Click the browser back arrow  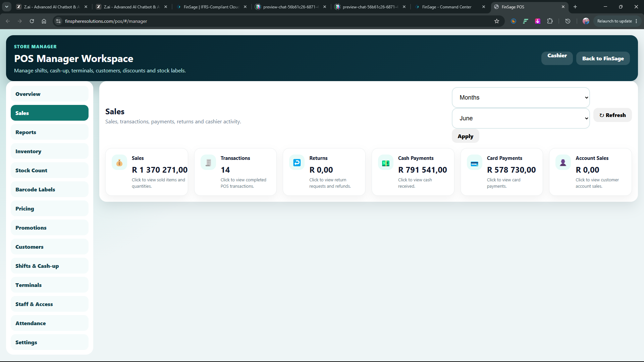[8, 21]
